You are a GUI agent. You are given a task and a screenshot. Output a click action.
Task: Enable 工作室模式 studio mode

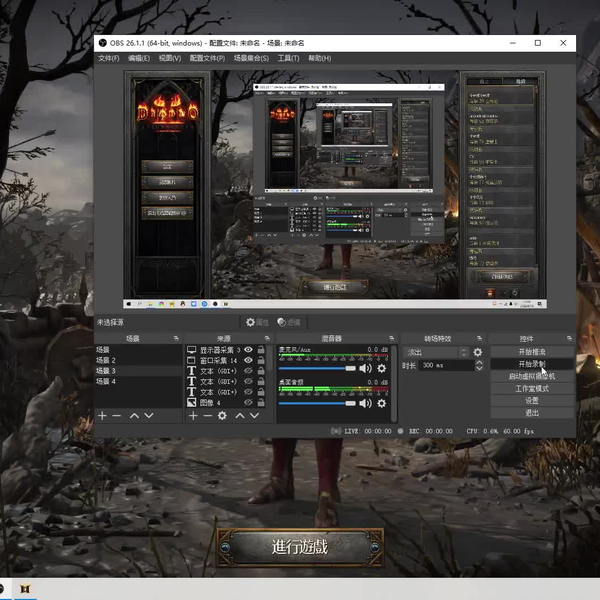(x=532, y=388)
